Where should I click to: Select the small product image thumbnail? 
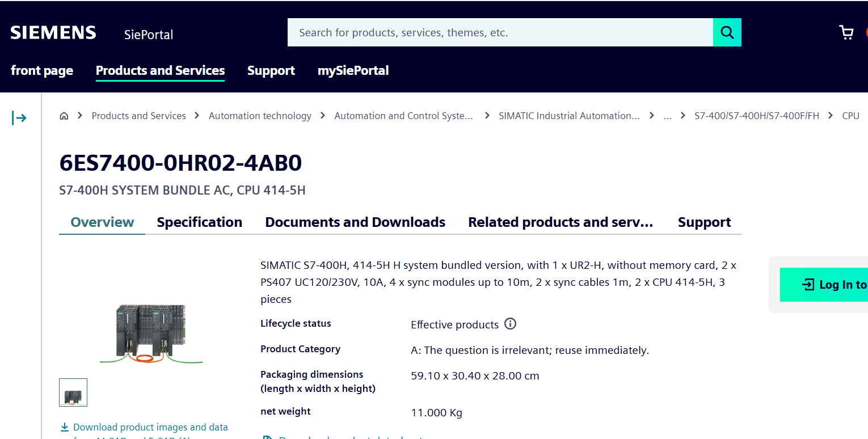tap(73, 392)
